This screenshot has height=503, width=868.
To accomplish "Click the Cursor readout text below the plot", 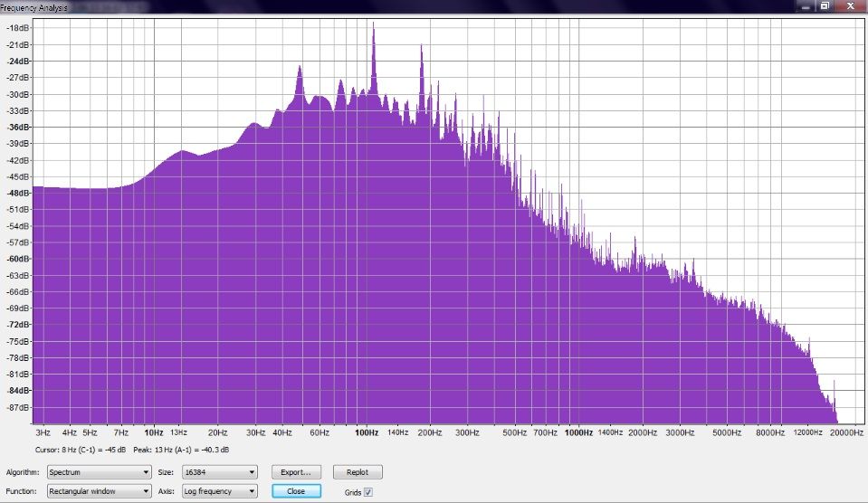I will (x=81, y=450).
